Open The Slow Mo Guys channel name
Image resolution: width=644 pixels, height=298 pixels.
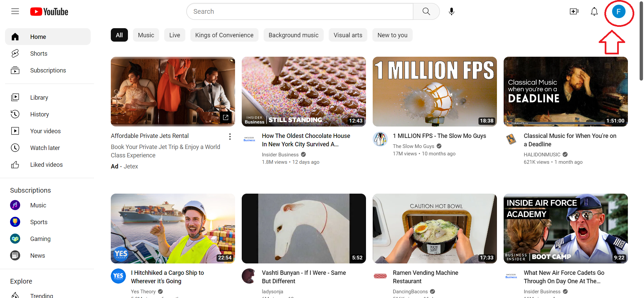coord(413,146)
